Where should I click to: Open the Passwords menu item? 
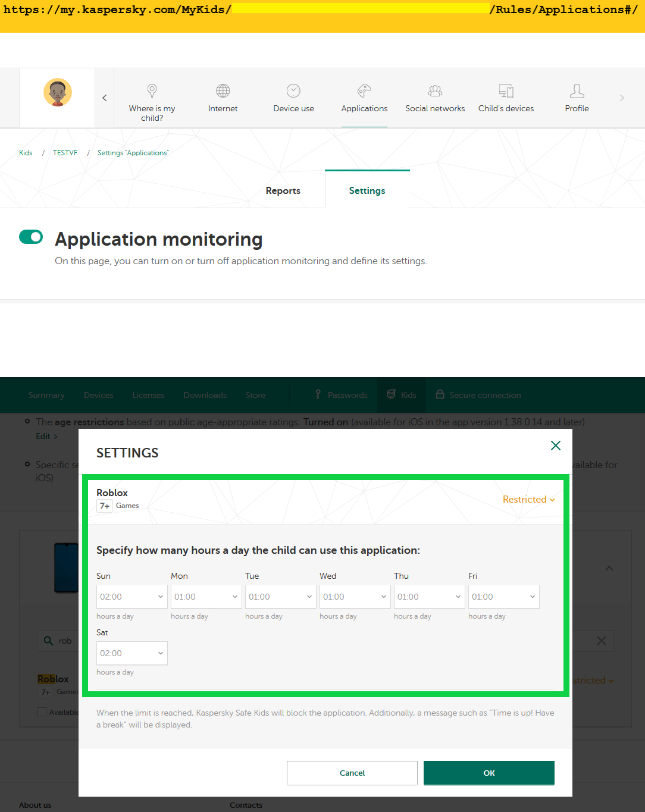(x=341, y=395)
